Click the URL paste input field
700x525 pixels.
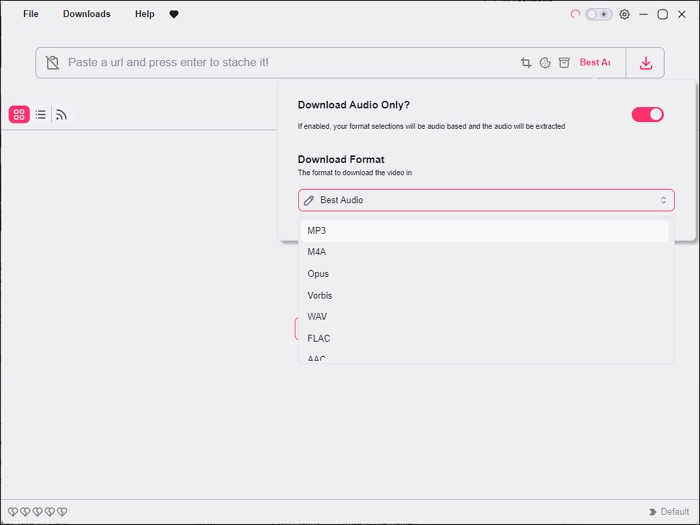tap(280, 63)
